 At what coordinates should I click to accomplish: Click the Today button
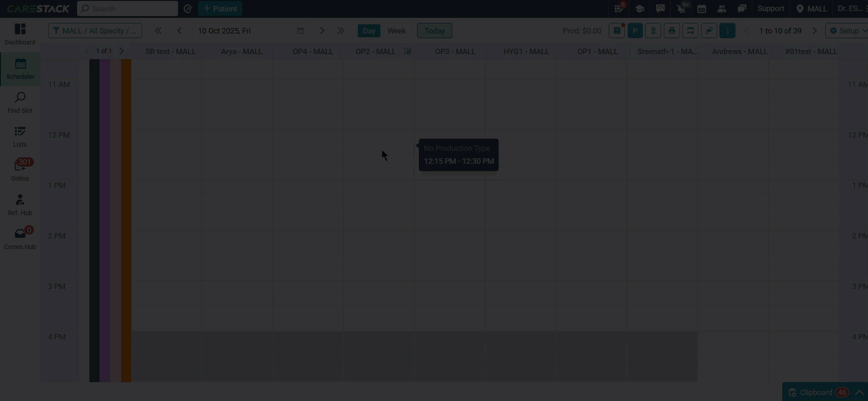coord(434,31)
